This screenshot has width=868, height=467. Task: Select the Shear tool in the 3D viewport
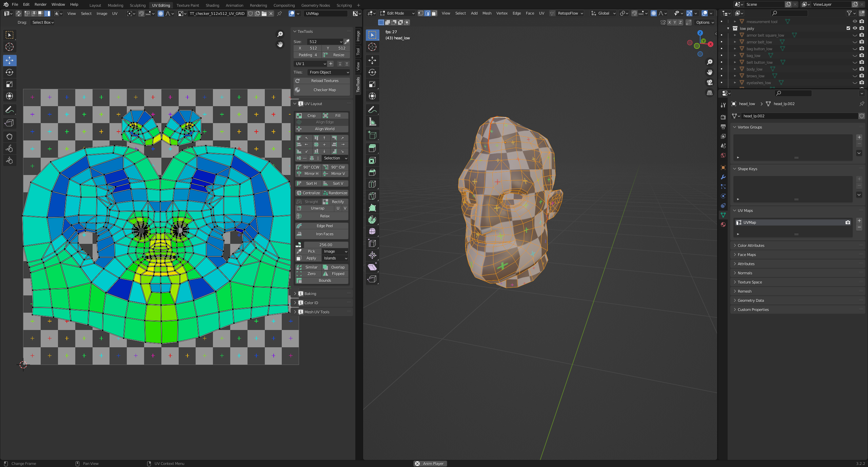[372, 267]
